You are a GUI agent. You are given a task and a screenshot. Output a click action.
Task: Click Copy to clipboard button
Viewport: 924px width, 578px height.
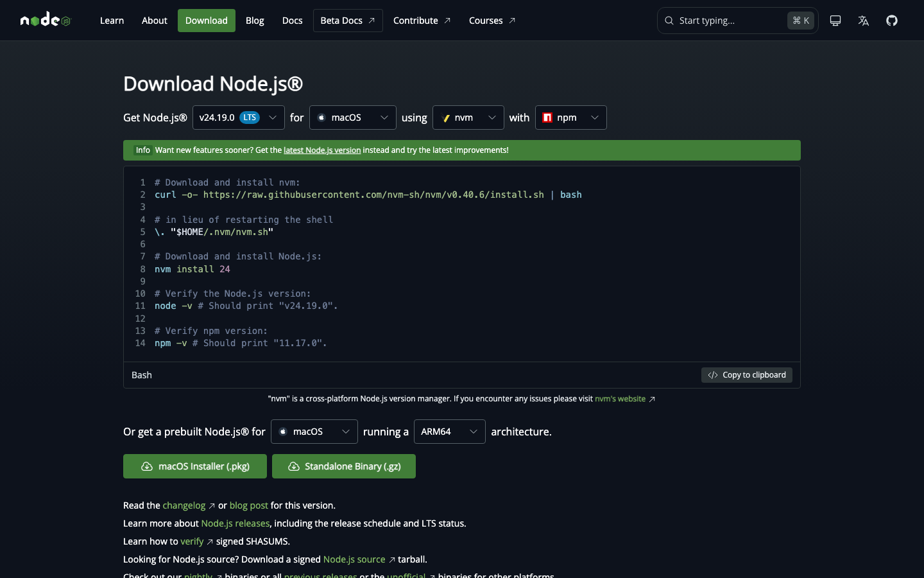point(747,375)
